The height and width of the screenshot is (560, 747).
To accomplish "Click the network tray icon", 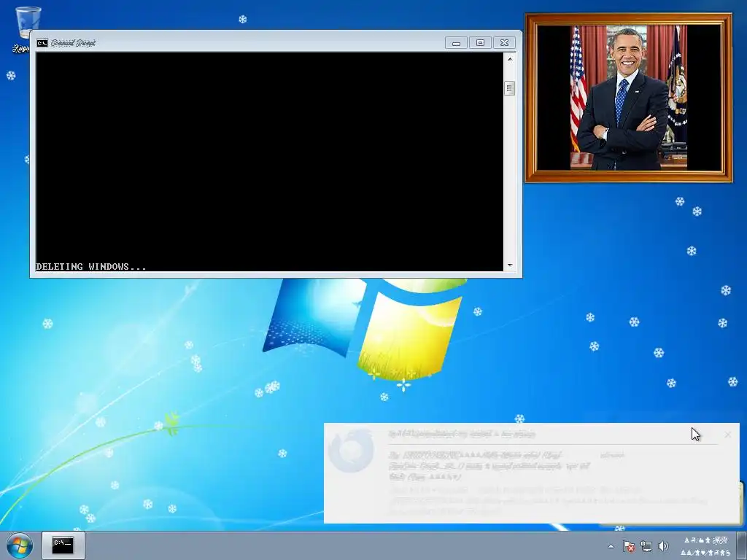I will pos(646,546).
